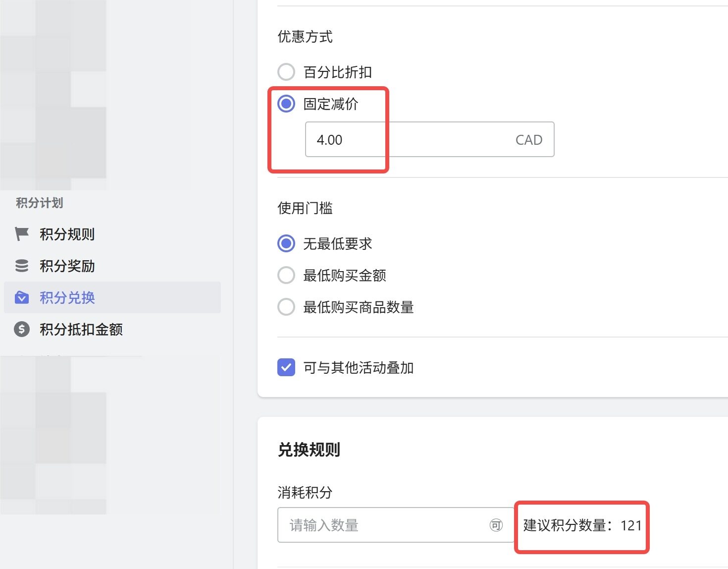
Task: Go to 积分奖励 in the sidebar
Action: (x=67, y=266)
